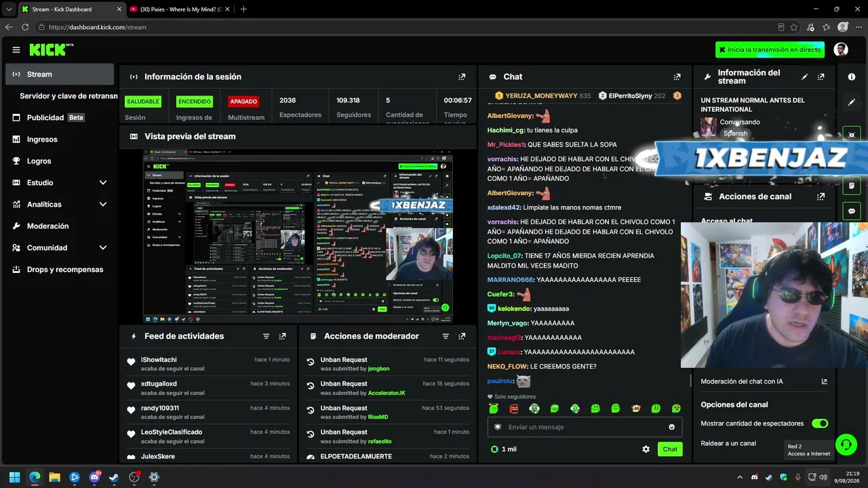Send message with the green Chat button

click(670, 449)
